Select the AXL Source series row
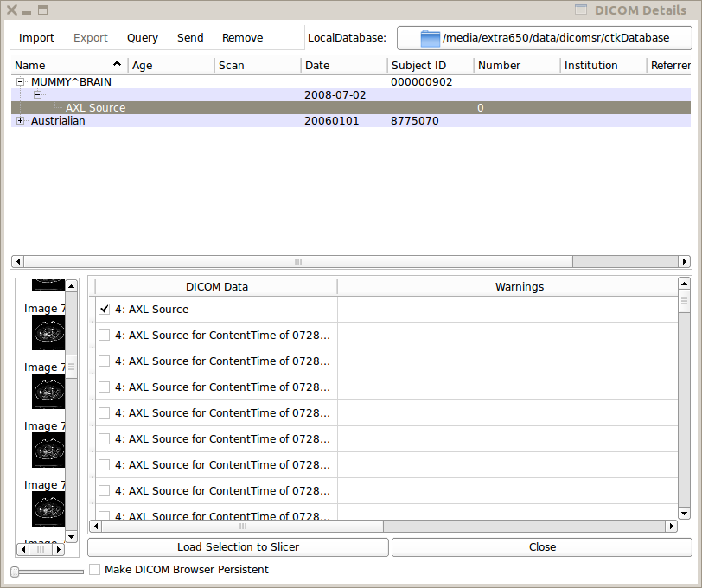Screen dimensions: 702x588 pos(95,108)
